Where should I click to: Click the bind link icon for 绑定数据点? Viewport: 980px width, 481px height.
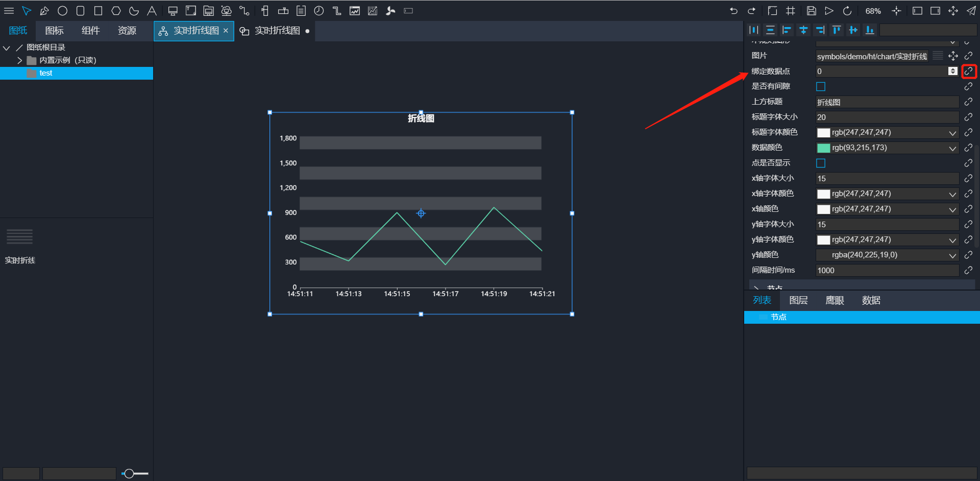[968, 71]
